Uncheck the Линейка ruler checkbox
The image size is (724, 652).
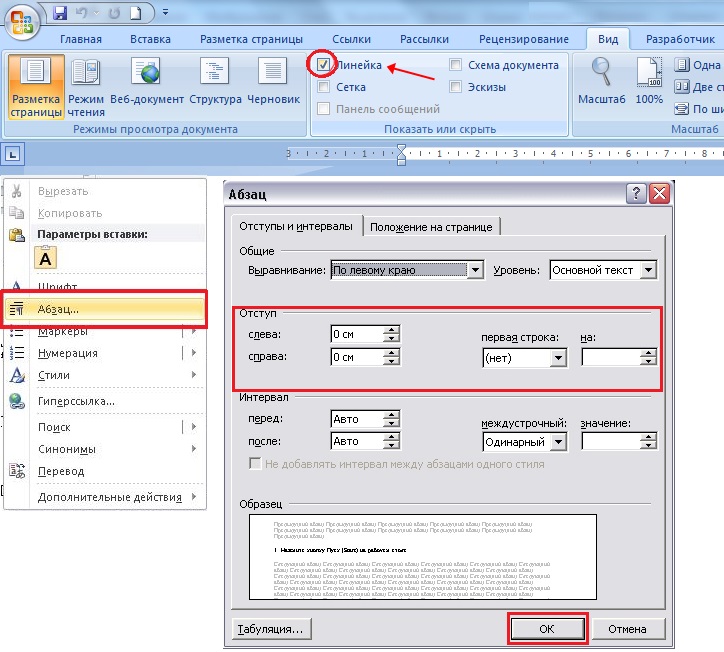[324, 65]
